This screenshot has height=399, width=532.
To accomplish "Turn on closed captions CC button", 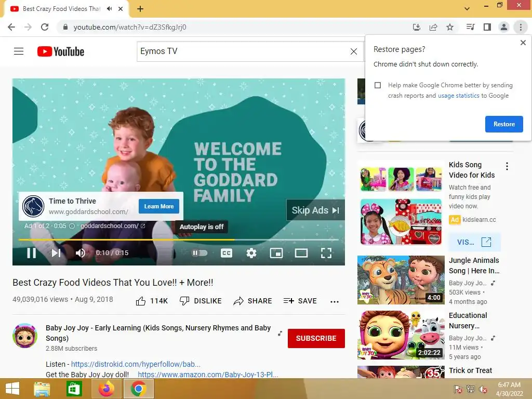I will coord(227,253).
